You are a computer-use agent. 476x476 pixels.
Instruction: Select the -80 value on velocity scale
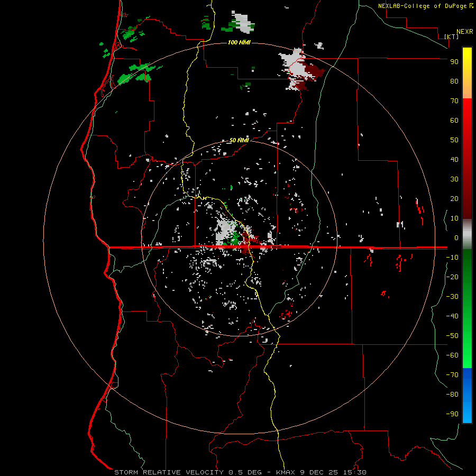coord(452,395)
